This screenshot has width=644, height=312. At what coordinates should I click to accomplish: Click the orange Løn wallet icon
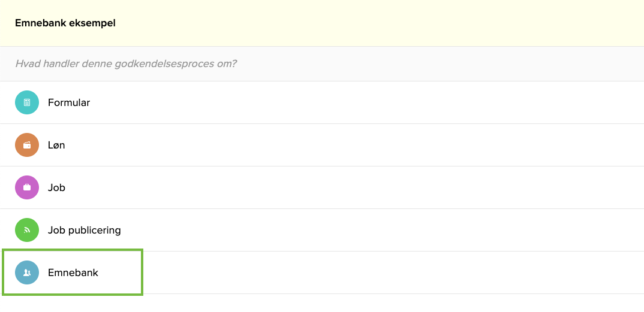click(27, 145)
